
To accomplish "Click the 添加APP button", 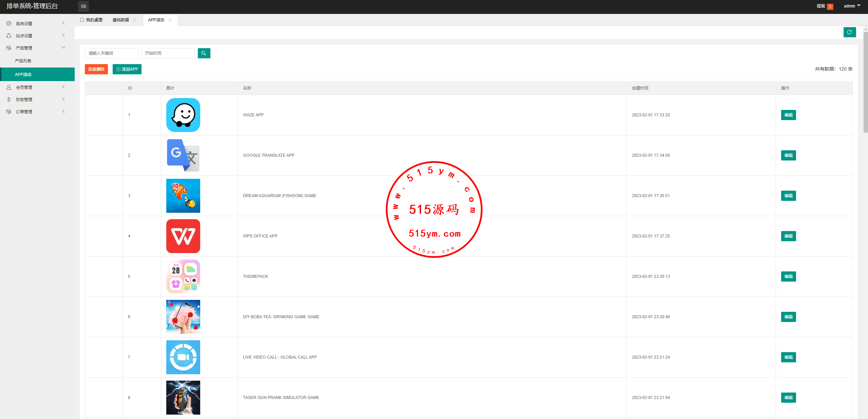I will point(127,69).
